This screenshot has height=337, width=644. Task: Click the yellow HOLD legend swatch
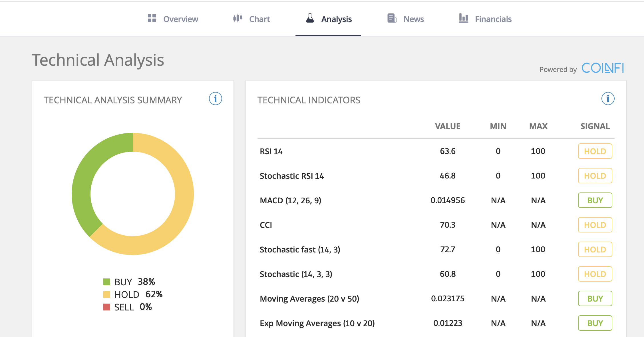click(106, 294)
